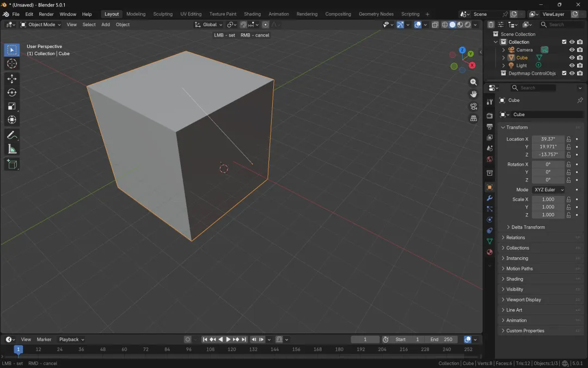Switch to the Sculpting workspace tab
The height and width of the screenshot is (368, 588).
click(162, 14)
